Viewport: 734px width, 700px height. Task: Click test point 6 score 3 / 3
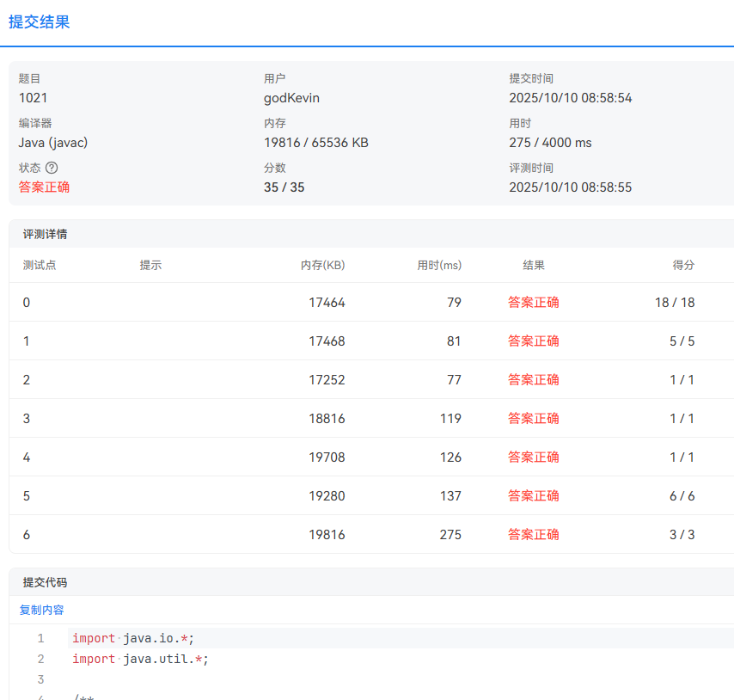(682, 535)
